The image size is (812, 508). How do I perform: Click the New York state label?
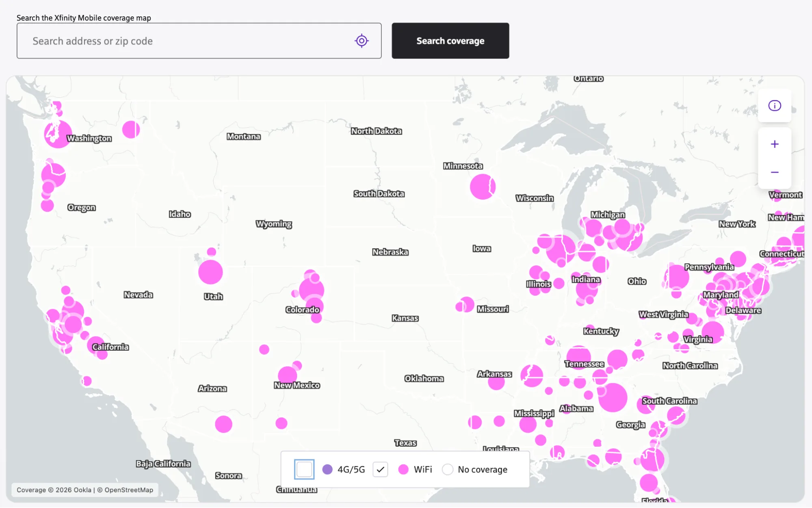point(737,224)
